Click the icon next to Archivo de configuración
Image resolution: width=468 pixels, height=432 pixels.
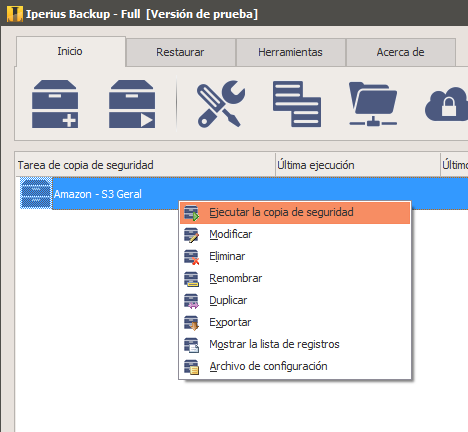192,367
